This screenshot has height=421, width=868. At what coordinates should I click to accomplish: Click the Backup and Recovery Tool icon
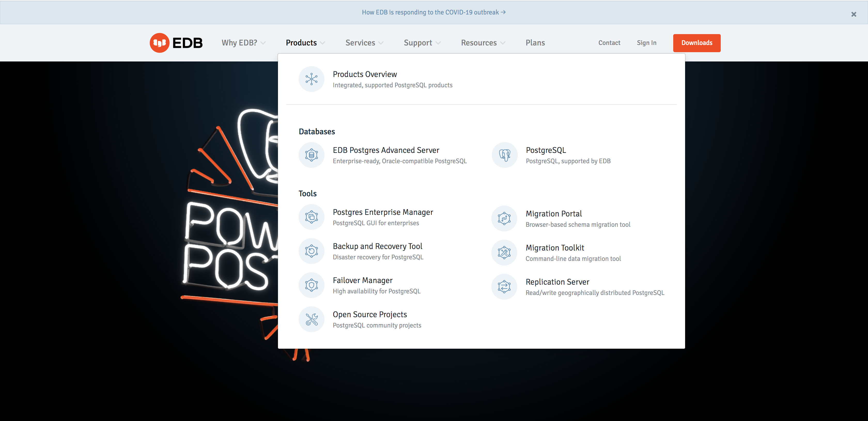311,251
